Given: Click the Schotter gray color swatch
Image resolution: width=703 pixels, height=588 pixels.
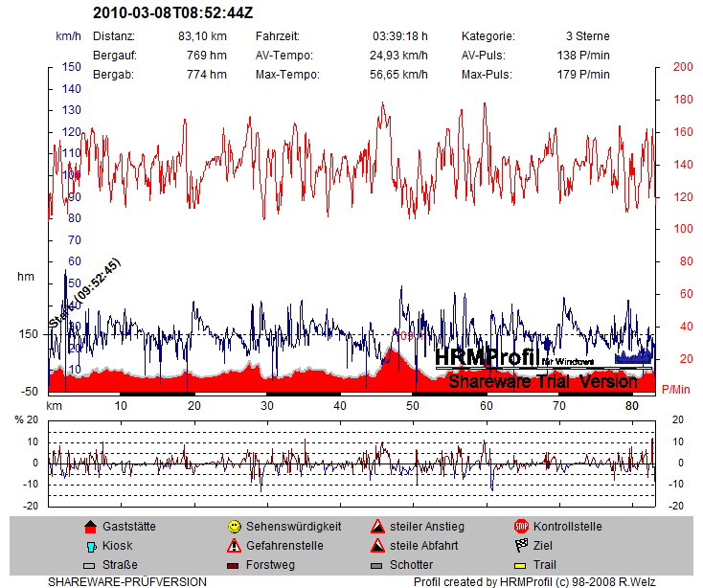Looking at the screenshot, I should pos(378,565).
